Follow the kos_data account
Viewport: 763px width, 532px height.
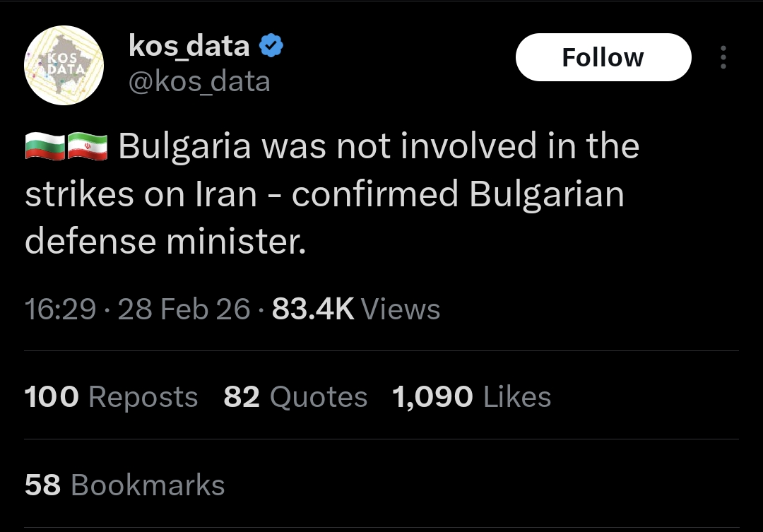[603, 57]
